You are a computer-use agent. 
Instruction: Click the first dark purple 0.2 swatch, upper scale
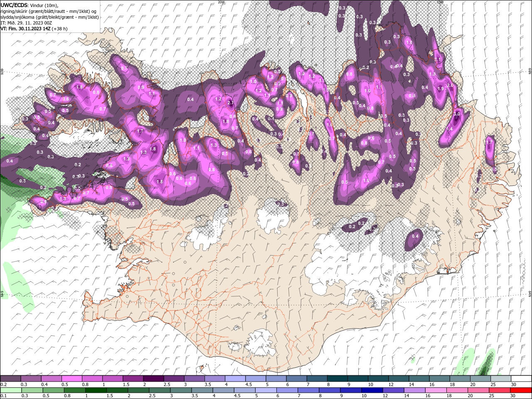pyautogui.click(x=10, y=379)
